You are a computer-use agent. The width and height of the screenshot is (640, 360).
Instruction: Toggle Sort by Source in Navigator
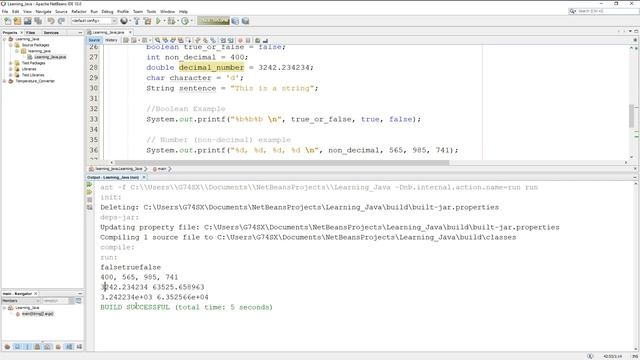click(79, 347)
